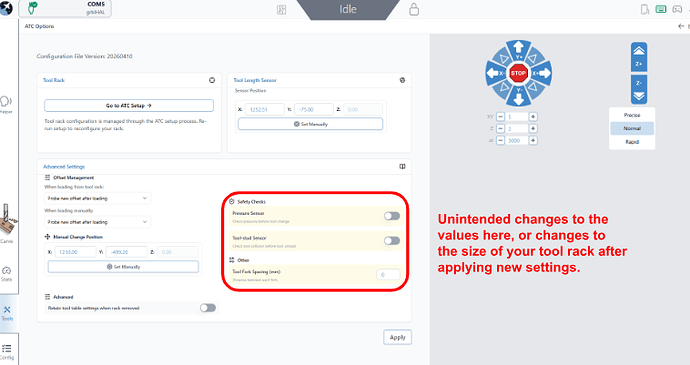Click the app logo in top-left corner

(x=6, y=8)
